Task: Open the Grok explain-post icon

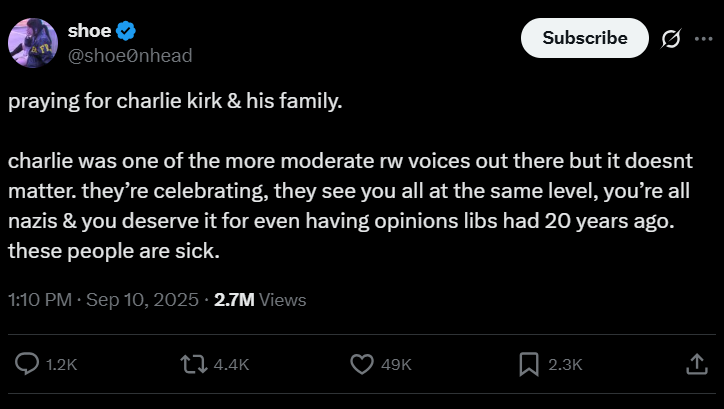Action: [671, 38]
